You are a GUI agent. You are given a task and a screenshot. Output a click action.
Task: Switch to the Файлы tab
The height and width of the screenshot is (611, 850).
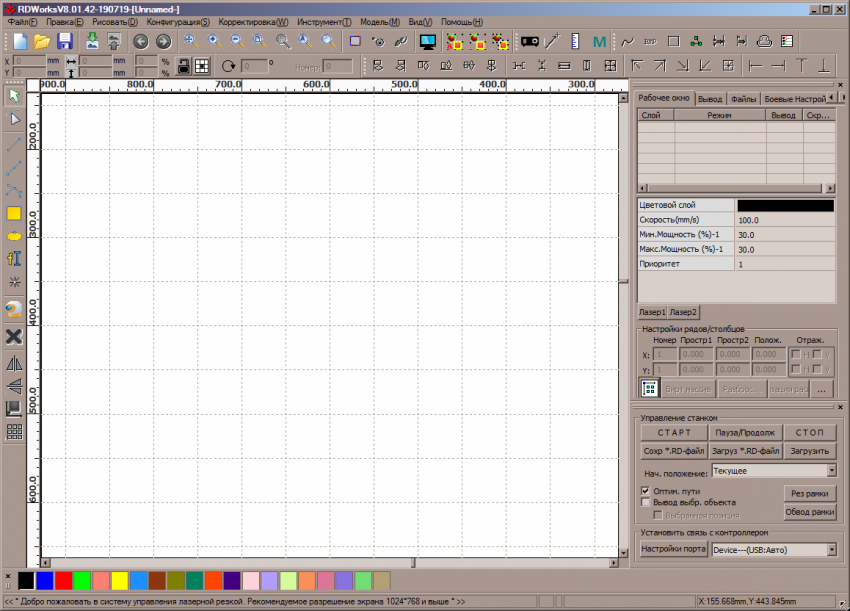pyautogui.click(x=742, y=99)
